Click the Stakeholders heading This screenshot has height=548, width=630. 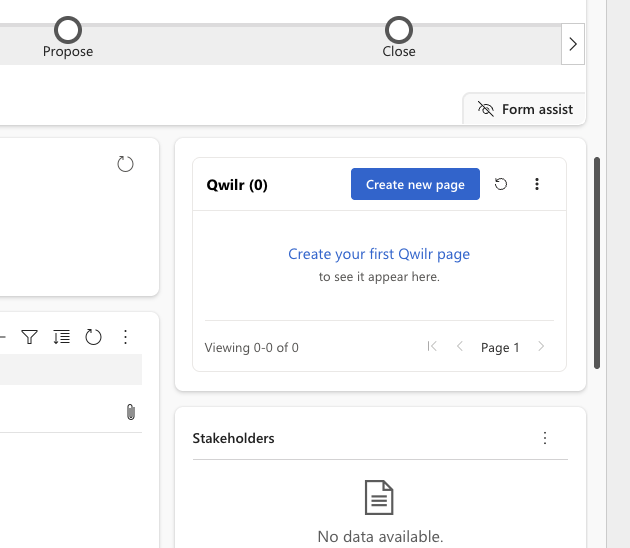[233, 438]
